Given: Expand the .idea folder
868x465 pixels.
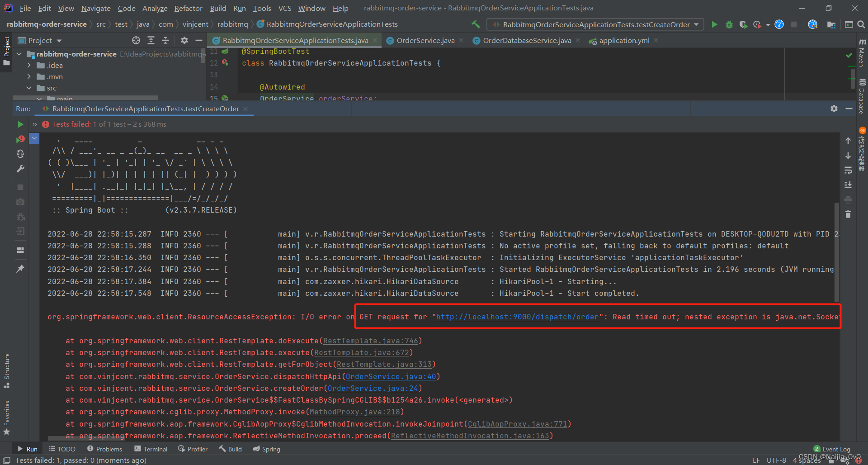Looking at the screenshot, I should pyautogui.click(x=29, y=65).
